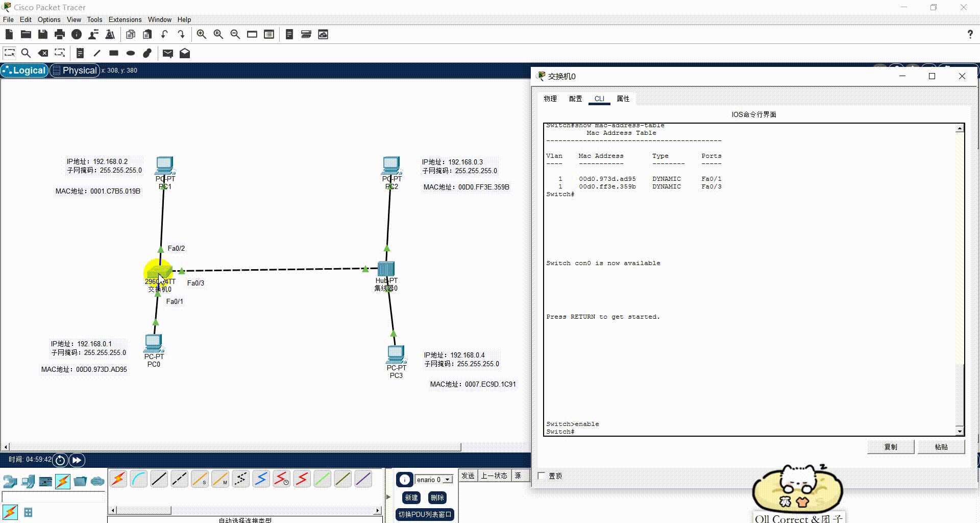Reset workspace zoom
Image resolution: width=980 pixels, height=523 pixels.
(x=218, y=34)
